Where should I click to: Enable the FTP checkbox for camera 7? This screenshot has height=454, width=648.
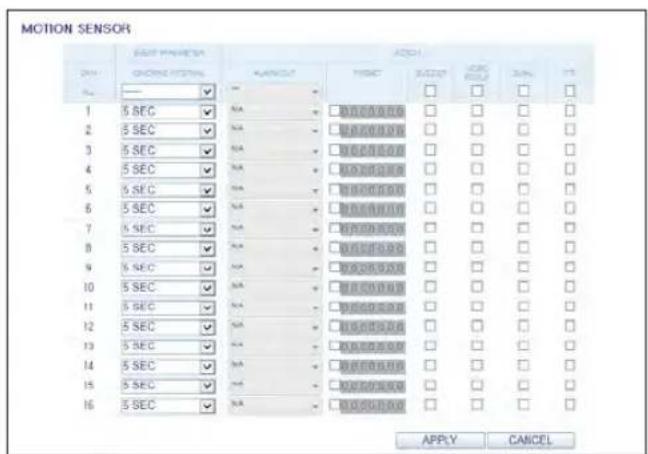[x=570, y=228]
